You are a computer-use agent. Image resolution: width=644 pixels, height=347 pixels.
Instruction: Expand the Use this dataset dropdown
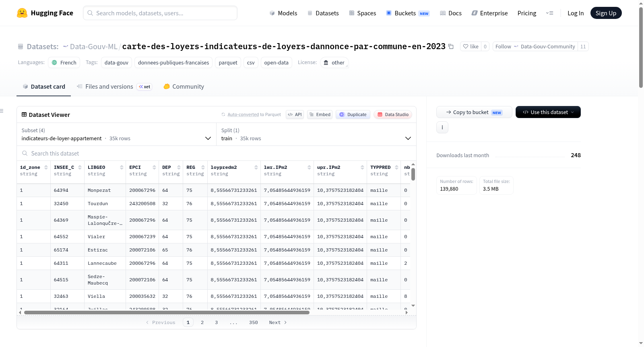pos(548,112)
